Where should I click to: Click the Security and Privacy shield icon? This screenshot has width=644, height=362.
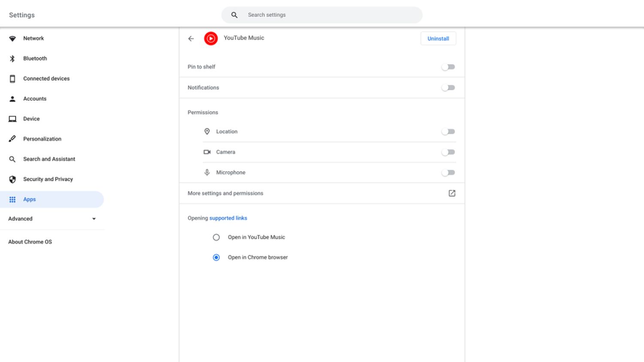click(12, 179)
